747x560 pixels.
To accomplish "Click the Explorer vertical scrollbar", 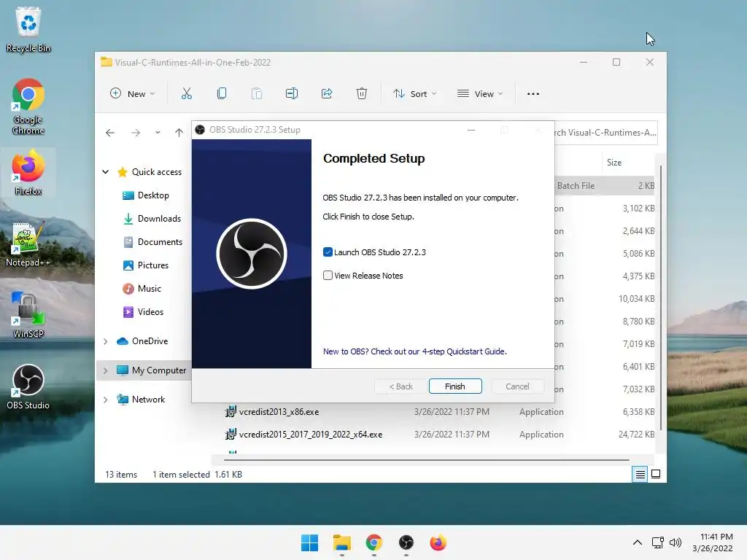I will pyautogui.click(x=660, y=297).
